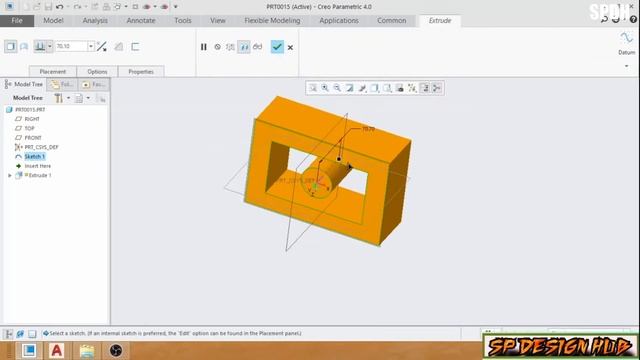Open Saved Orientations in graphics toolbar
Image resolution: width=640 pixels, height=360 pixels.
pyautogui.click(x=387, y=88)
